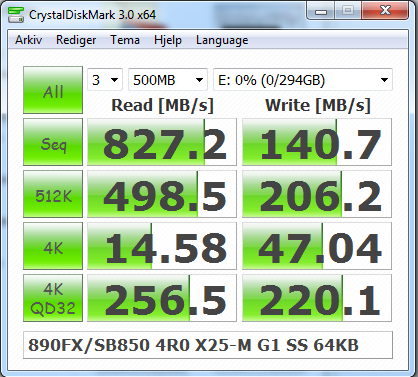Start the Seq sequential test

(53, 142)
